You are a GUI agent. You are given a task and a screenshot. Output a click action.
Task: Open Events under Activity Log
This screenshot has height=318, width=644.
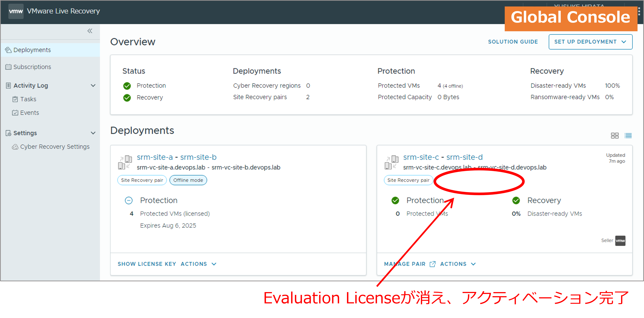30,113
